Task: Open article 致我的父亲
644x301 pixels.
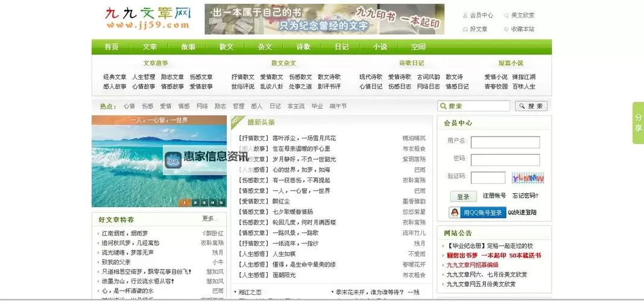Action: (x=116, y=262)
